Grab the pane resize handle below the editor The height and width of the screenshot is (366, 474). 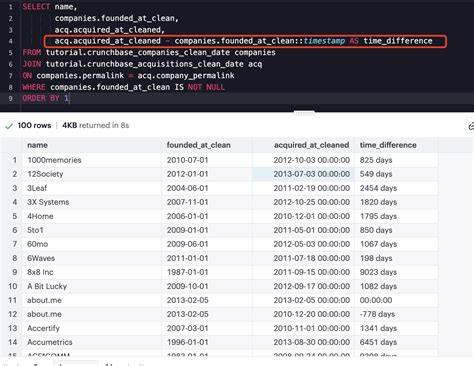tap(304, 113)
